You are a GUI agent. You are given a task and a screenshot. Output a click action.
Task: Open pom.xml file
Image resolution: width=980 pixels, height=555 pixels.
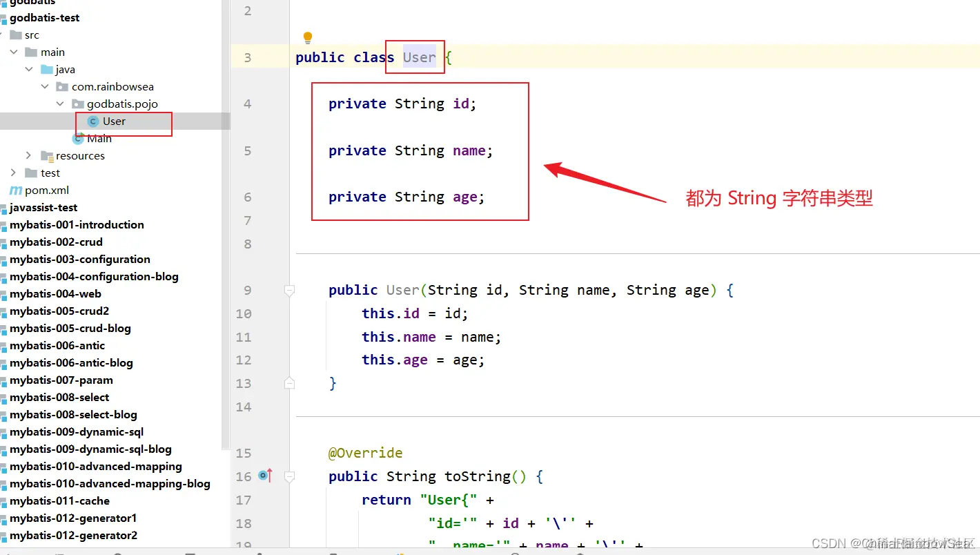coord(47,190)
